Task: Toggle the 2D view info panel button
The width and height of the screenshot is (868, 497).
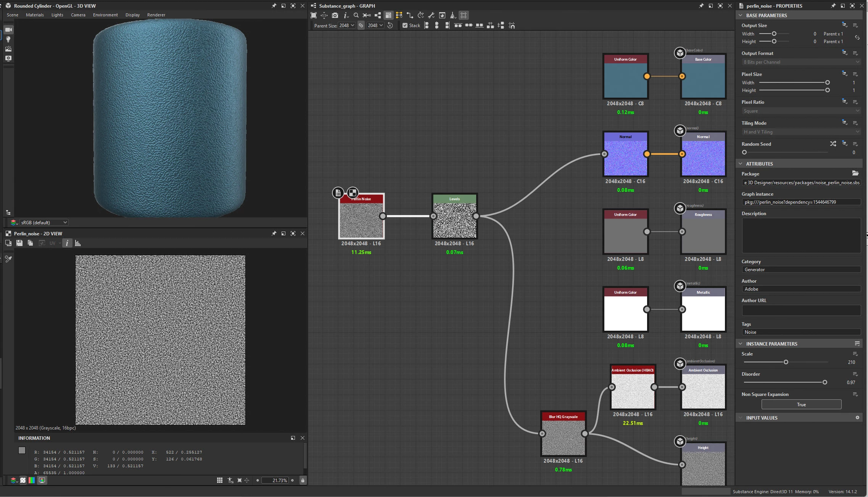Action: [67, 243]
